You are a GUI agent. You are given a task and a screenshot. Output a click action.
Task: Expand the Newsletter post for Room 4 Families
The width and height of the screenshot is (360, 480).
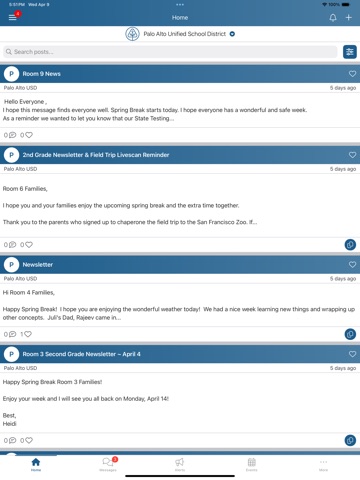[x=179, y=305]
